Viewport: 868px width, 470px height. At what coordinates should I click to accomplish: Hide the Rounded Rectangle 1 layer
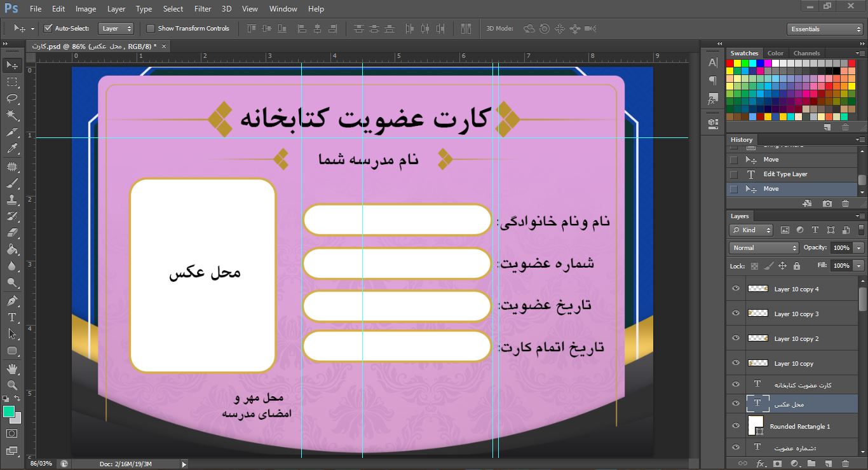[736, 426]
